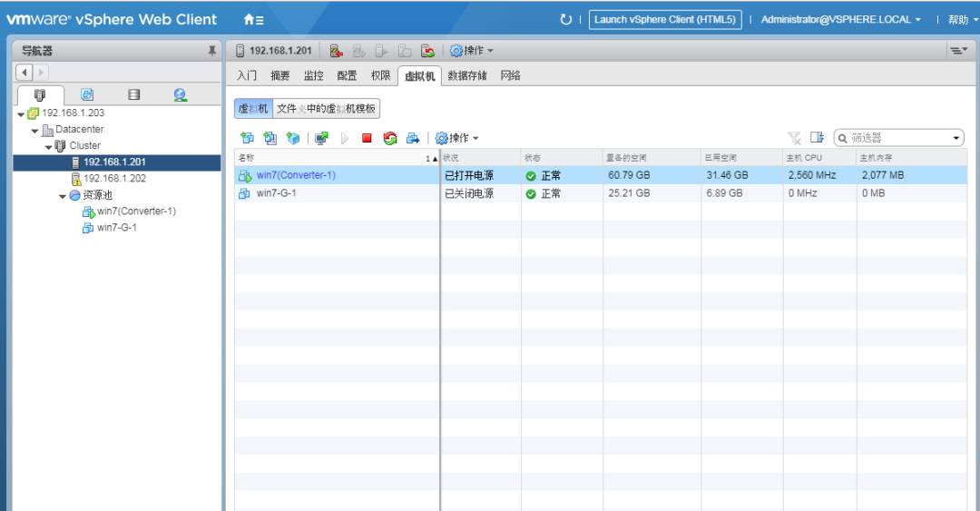Click the 60.79 GB provisioned space cell
980x511 pixels.
click(x=629, y=175)
